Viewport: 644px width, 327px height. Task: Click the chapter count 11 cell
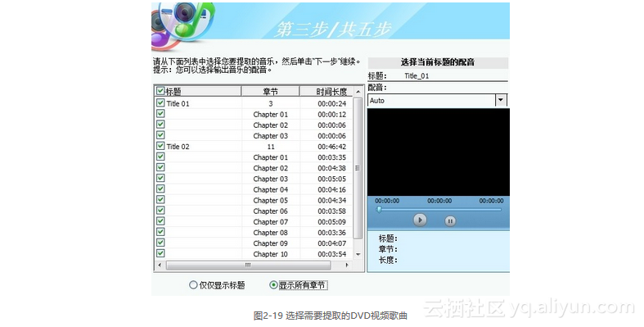[271, 147]
